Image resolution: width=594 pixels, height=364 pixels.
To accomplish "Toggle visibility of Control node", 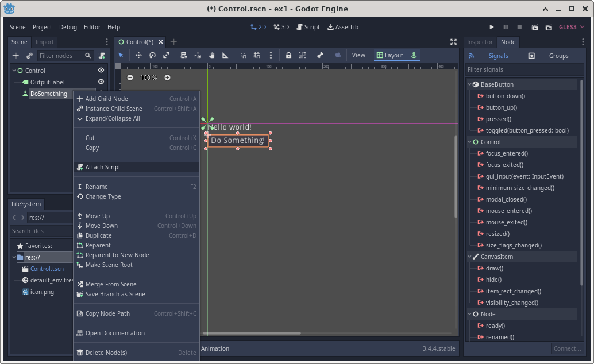I will coord(101,71).
